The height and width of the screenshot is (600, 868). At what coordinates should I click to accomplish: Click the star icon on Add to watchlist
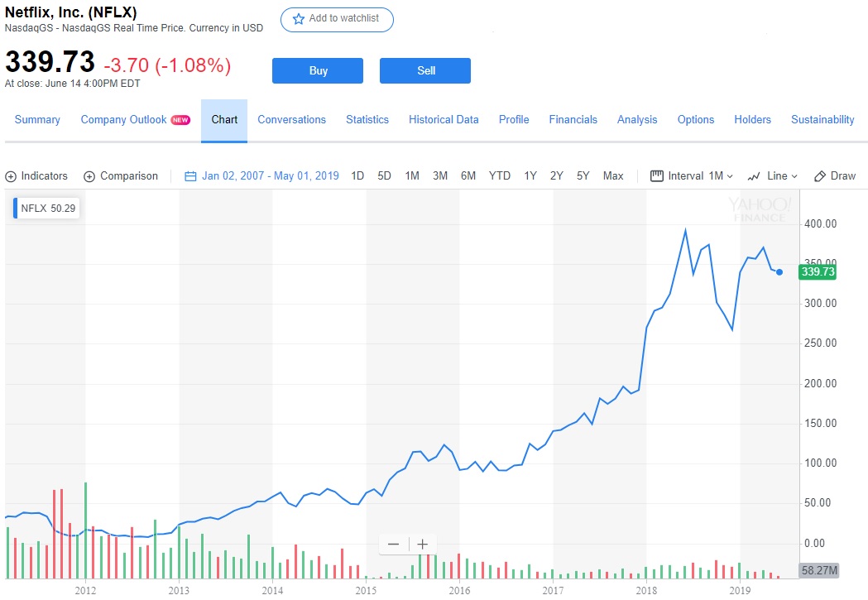coord(299,19)
